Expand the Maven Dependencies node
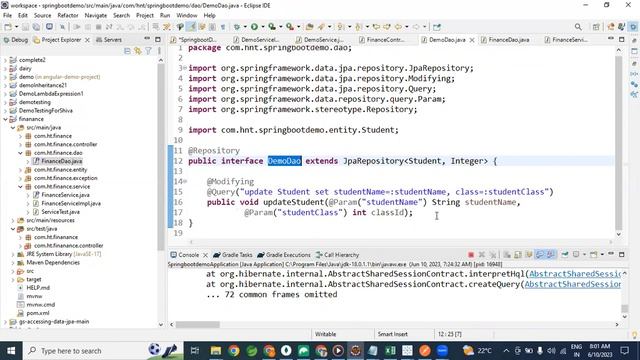 13,262
